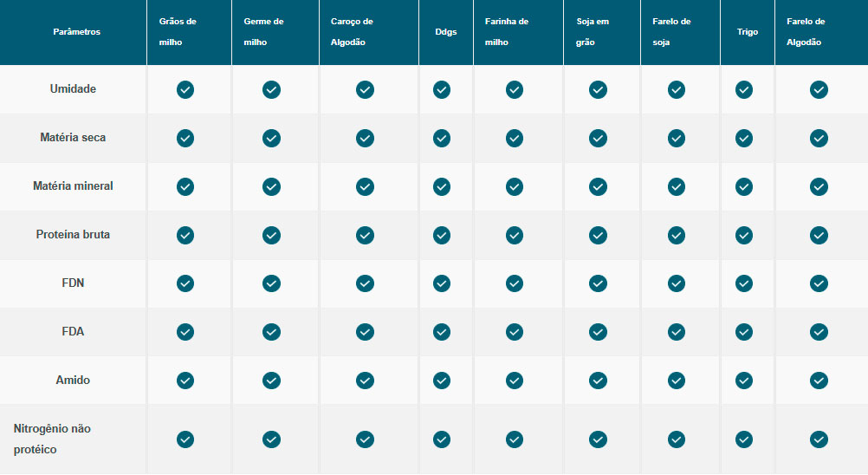Click FDN checkmark under Farinha de milho

coord(515,283)
